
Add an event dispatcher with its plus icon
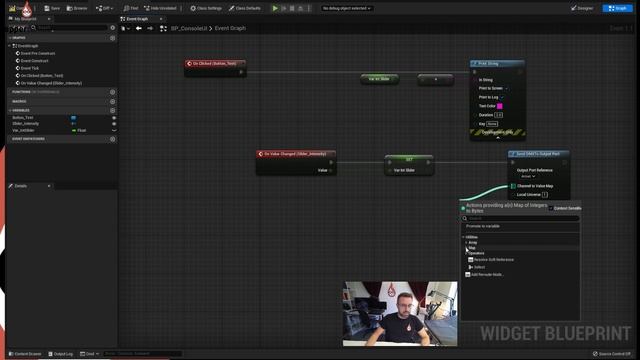(x=113, y=139)
